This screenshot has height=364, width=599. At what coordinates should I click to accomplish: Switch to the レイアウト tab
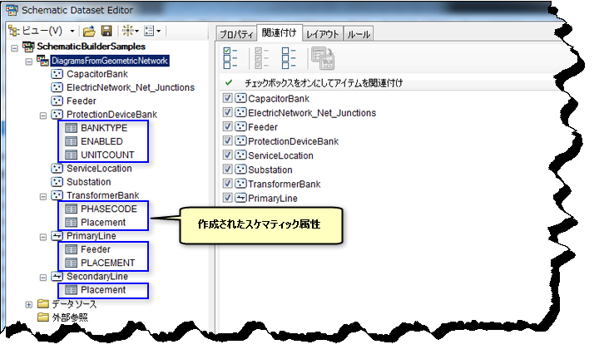(x=323, y=34)
